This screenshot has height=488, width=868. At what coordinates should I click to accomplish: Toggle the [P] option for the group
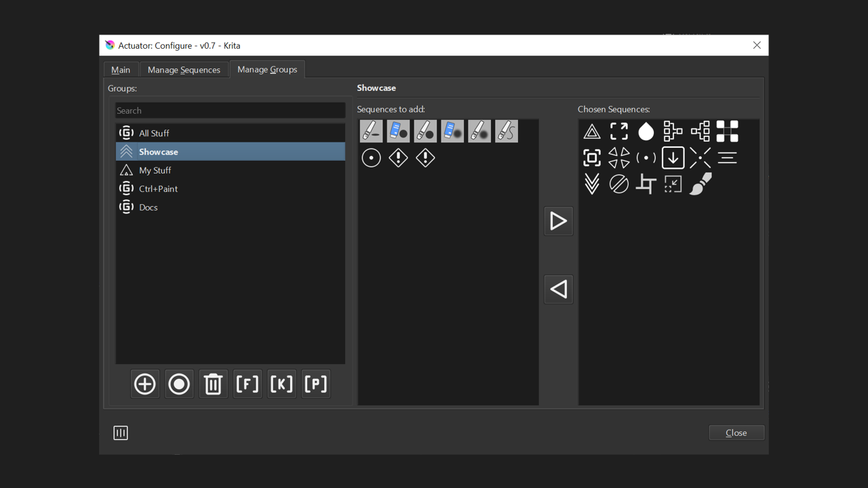(315, 384)
